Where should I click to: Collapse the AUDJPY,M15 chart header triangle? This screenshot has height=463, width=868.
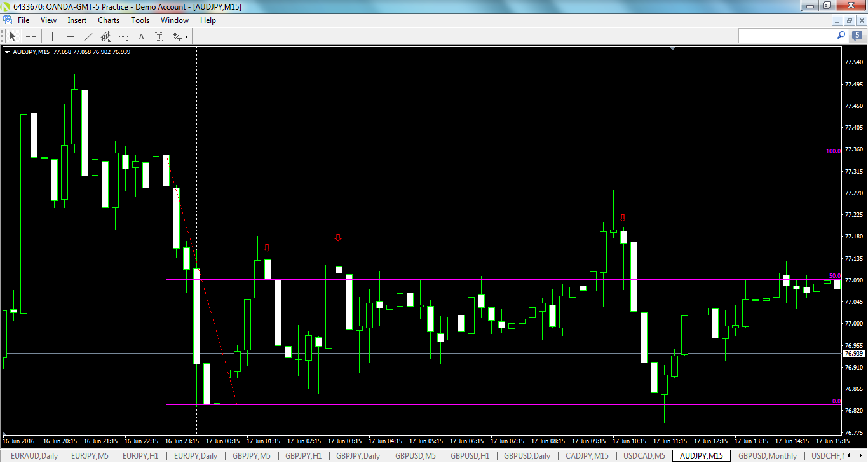[6, 52]
